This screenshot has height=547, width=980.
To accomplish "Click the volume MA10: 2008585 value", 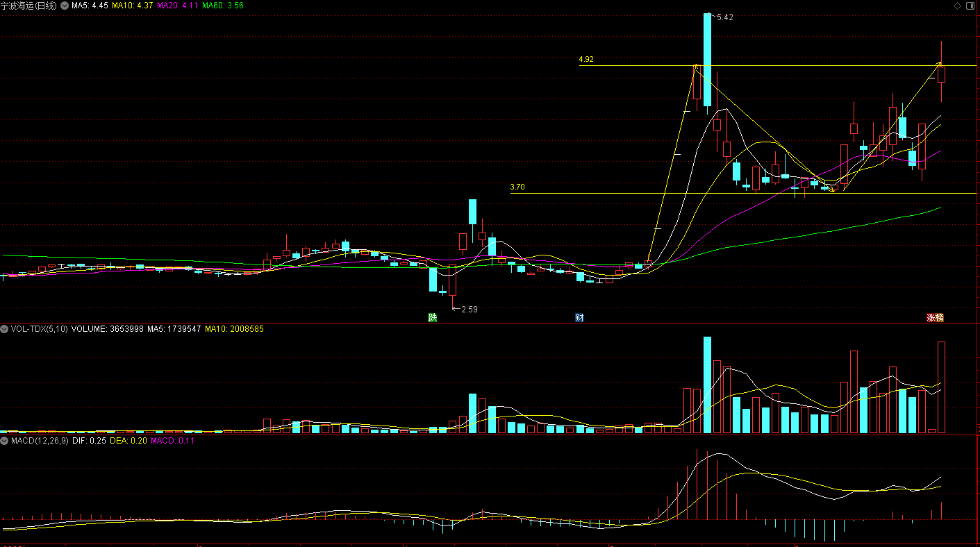I will tap(235, 329).
